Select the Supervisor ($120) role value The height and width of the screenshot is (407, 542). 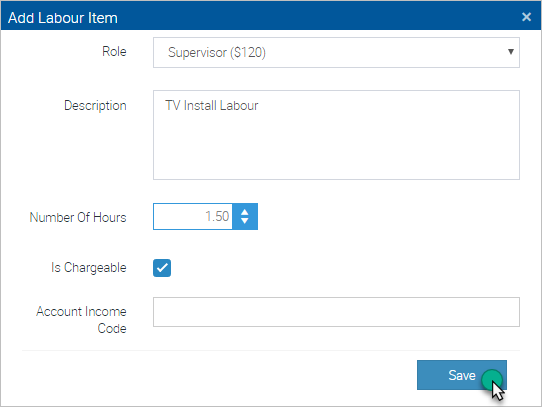coord(217,53)
